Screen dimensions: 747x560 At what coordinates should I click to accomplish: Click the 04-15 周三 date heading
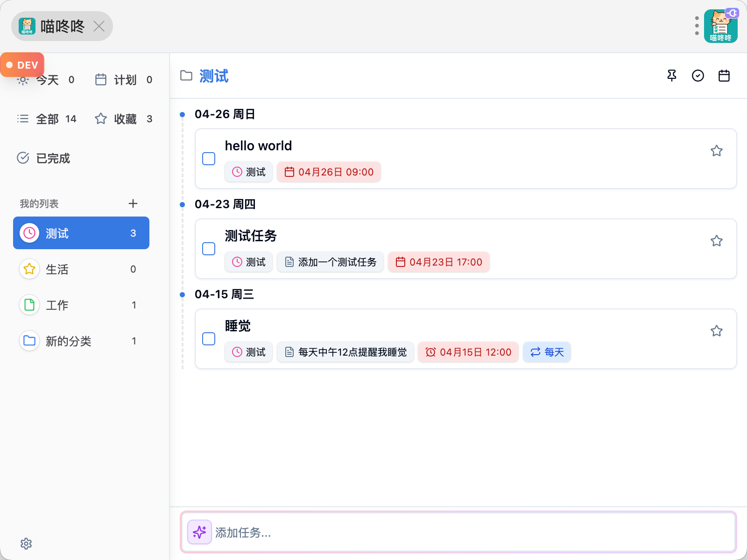coord(224,294)
